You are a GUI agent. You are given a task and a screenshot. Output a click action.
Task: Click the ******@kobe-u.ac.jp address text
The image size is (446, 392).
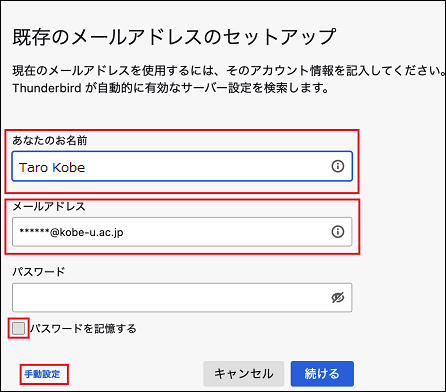coord(71,232)
